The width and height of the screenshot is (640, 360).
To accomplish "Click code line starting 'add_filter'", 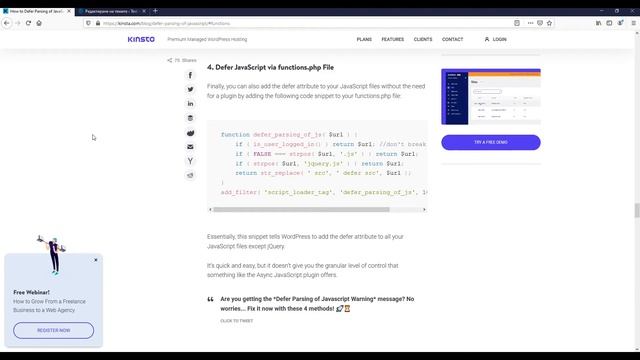I will 324,192.
